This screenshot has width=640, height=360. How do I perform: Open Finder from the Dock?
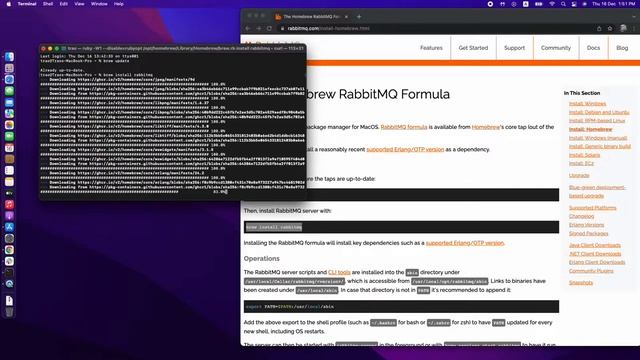click(9, 57)
